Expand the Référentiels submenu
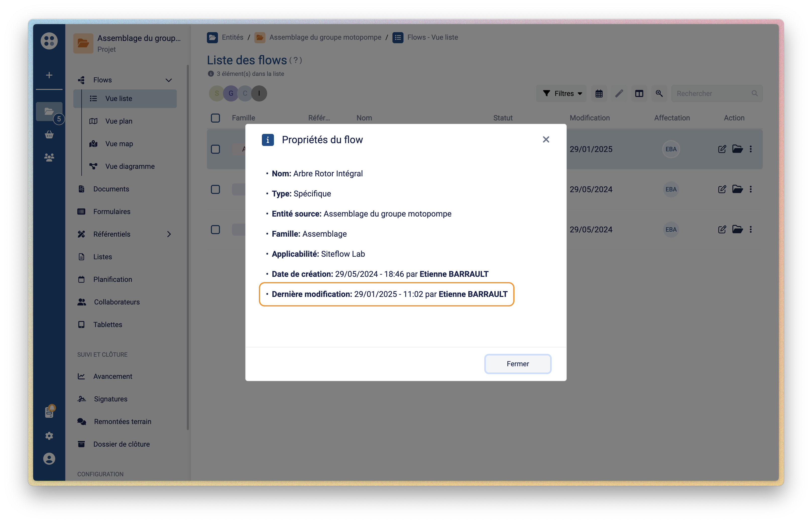This screenshot has height=523, width=812. (x=168, y=234)
